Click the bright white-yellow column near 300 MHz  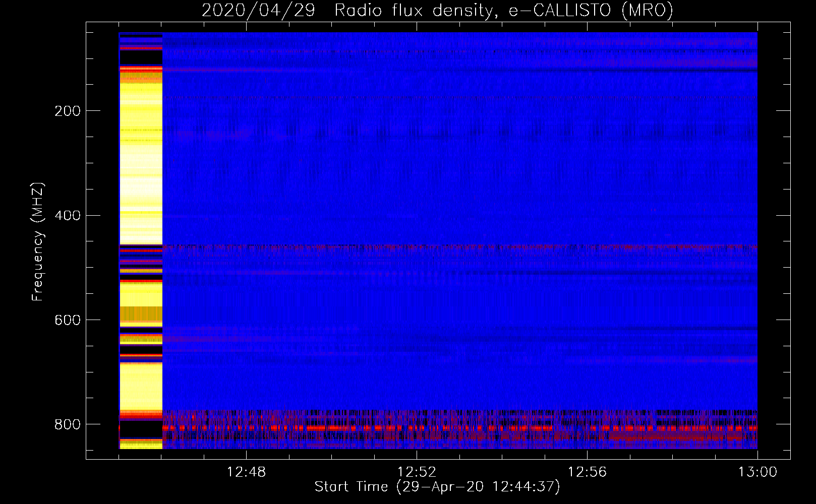[141, 162]
